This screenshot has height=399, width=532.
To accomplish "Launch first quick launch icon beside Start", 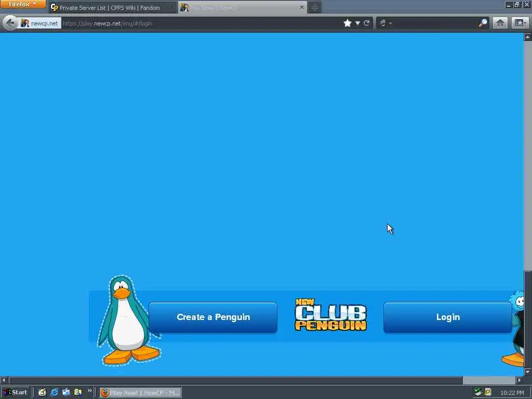I will pos(42,393).
